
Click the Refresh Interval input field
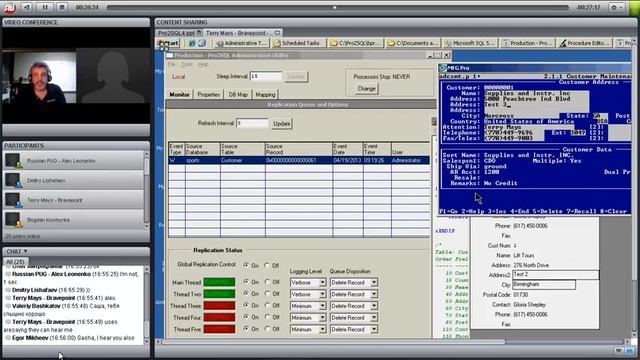tap(252, 123)
